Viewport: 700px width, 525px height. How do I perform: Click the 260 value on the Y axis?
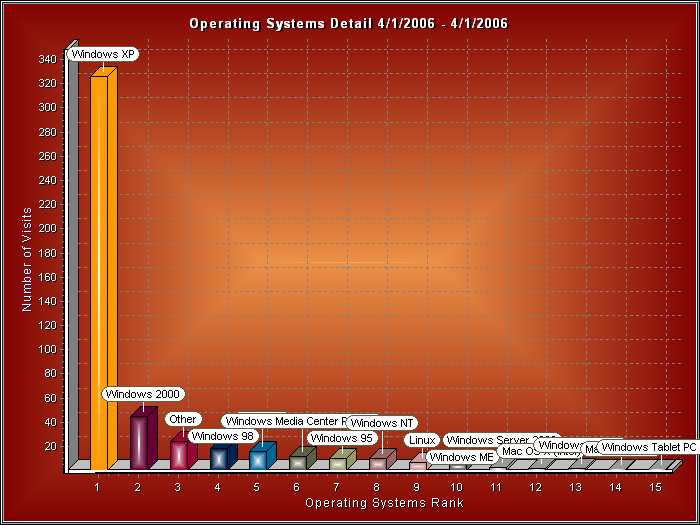tap(48, 156)
